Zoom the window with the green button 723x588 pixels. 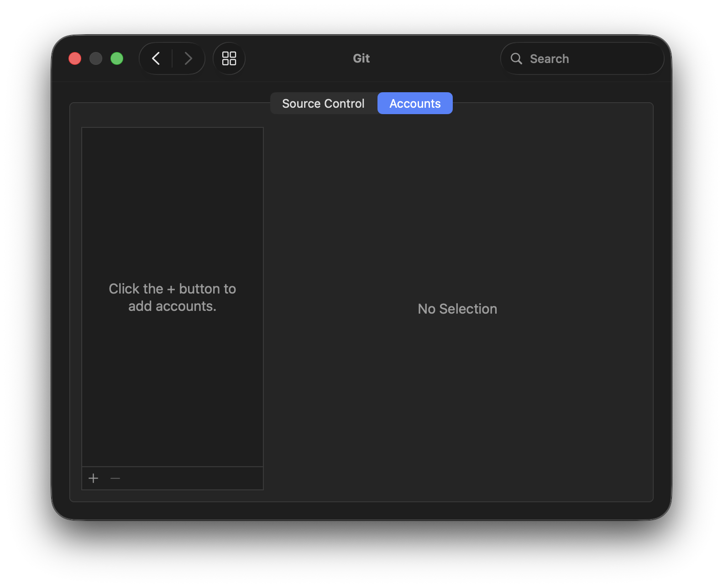(x=117, y=58)
